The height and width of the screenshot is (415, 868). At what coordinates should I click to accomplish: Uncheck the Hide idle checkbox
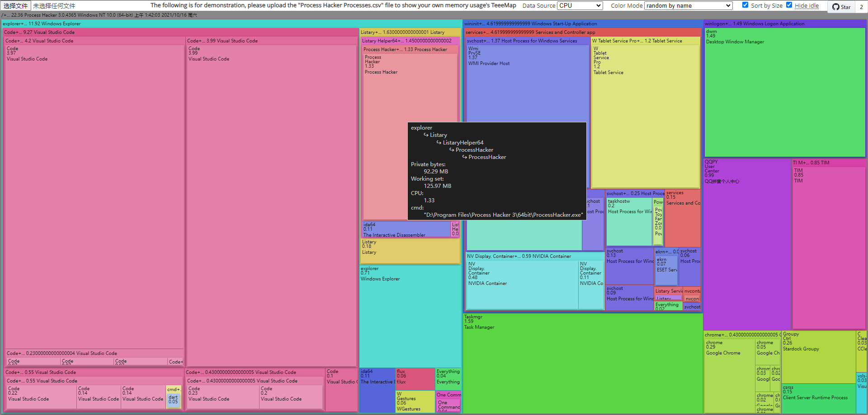(x=789, y=5)
